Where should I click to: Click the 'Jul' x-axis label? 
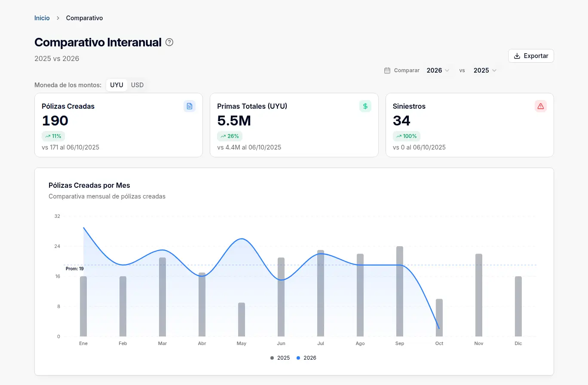(321, 344)
